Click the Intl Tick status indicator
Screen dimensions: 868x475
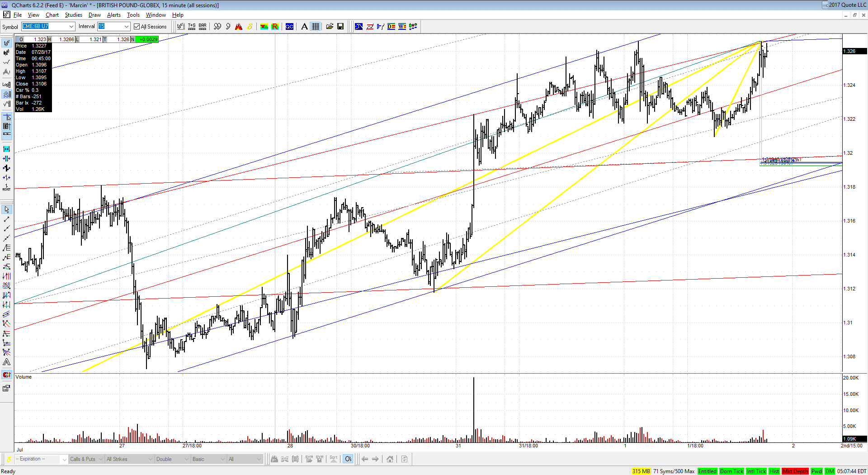coord(756,471)
